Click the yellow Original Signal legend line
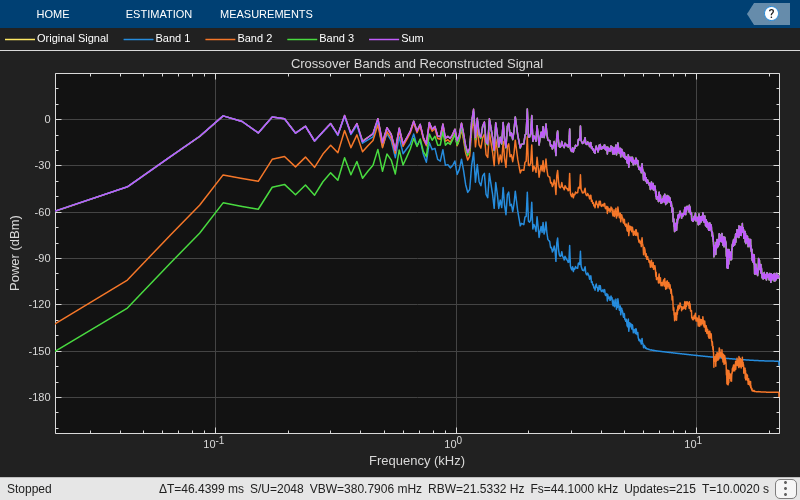Screen dimensions: 800x500 [20, 39]
